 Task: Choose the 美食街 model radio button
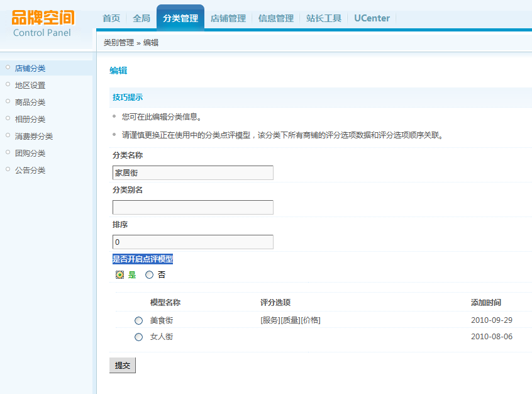(139, 321)
